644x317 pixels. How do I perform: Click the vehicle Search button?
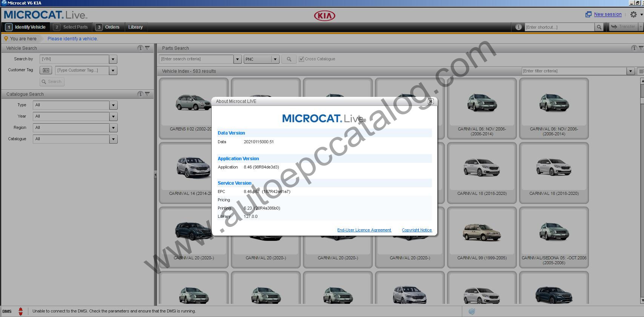[x=52, y=82]
